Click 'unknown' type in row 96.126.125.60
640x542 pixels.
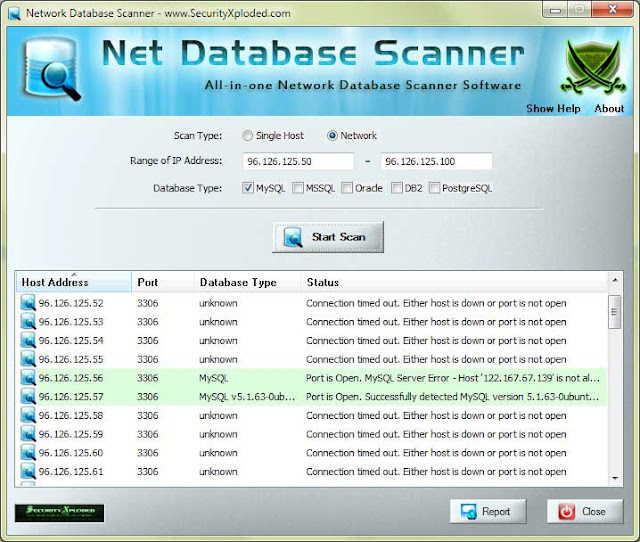pyautogui.click(x=218, y=453)
